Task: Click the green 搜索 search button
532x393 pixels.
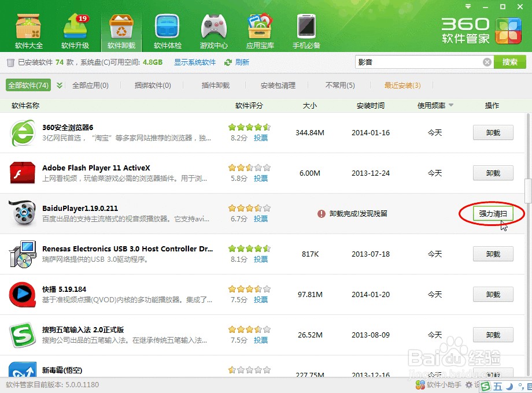Action: (x=510, y=62)
